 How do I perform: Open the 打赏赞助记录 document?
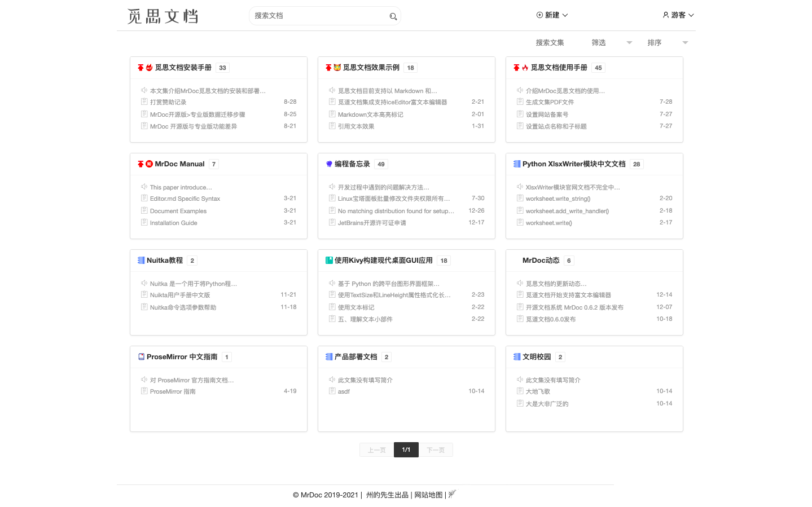[x=168, y=102]
